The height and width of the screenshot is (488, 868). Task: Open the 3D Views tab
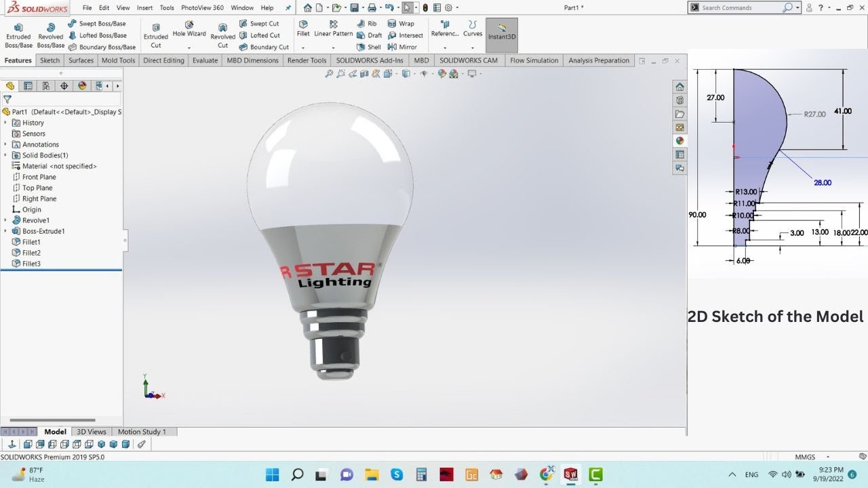pos(92,432)
